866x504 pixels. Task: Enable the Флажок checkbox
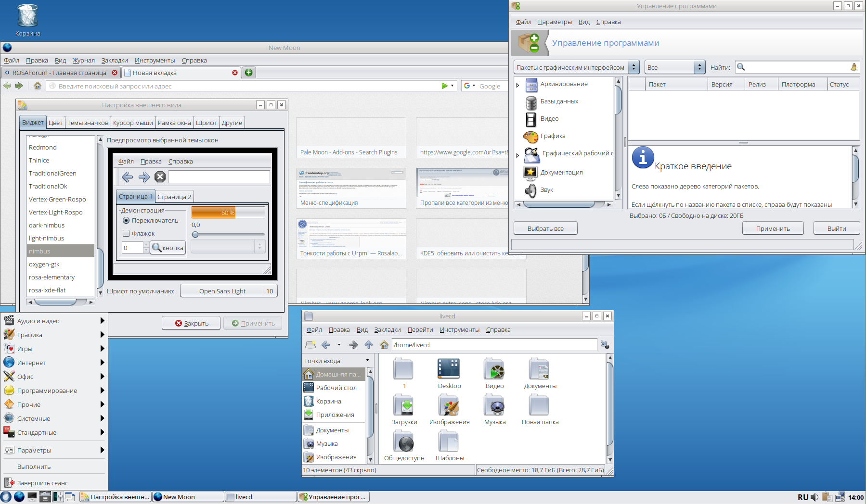[127, 233]
